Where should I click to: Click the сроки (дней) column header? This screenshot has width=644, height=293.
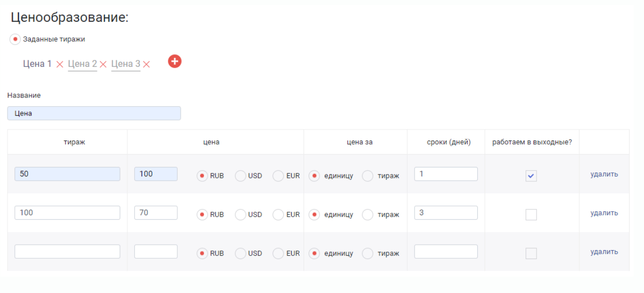click(x=448, y=142)
